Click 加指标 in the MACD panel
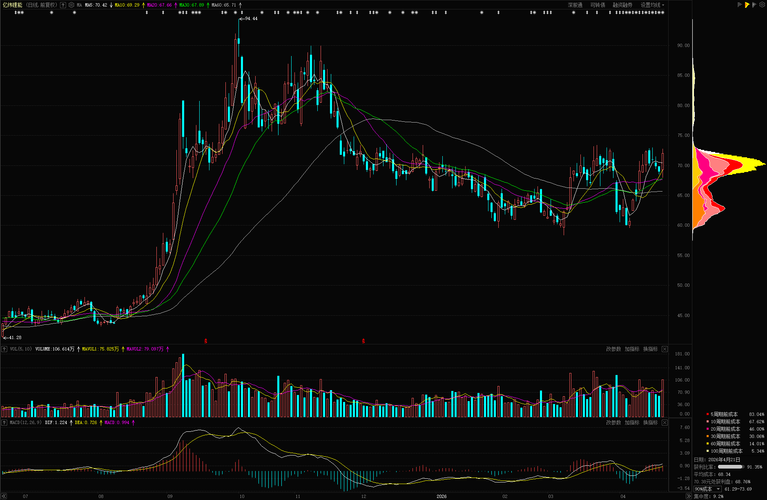This screenshot has width=767, height=500. pos(632,422)
